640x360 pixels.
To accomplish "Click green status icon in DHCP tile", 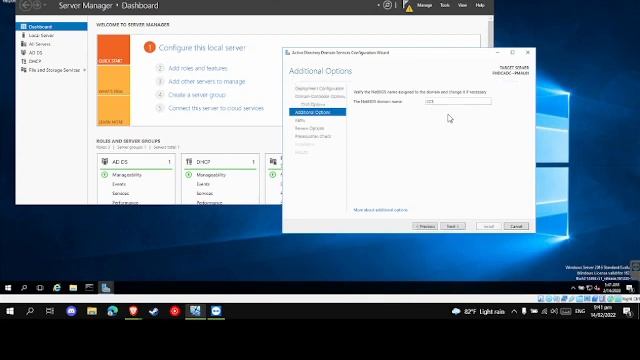I will point(189,175).
